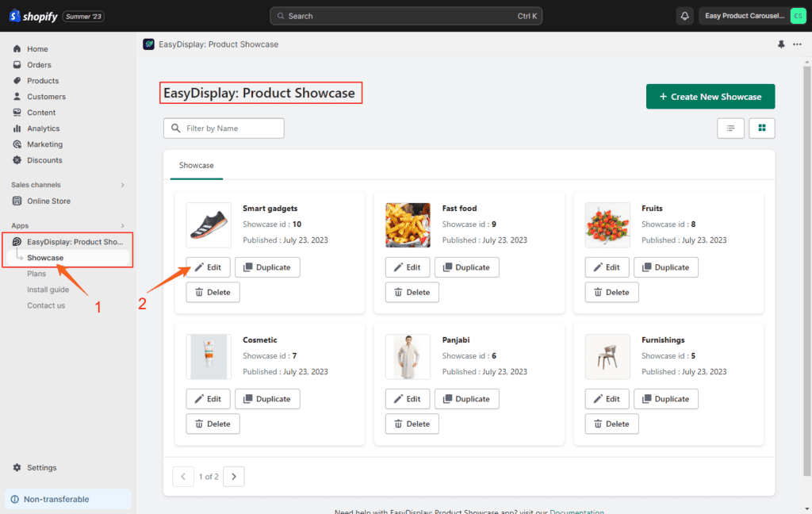Click the Create New Showcase button
Screen dimensions: 812x514
click(710, 96)
